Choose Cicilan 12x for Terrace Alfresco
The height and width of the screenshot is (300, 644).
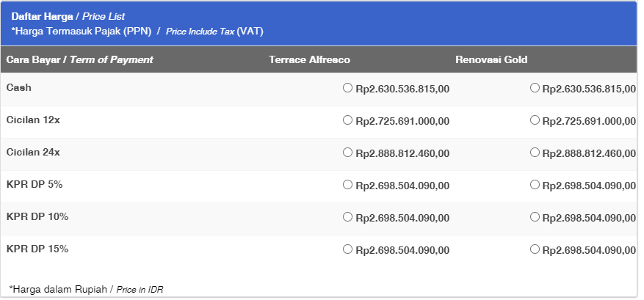coord(347,120)
